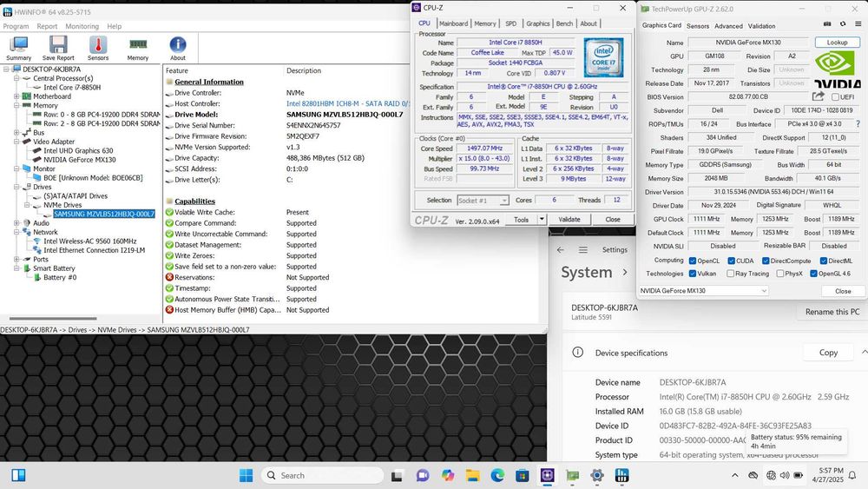The height and width of the screenshot is (489, 868).
Task: Open the HWiNFO Summary view
Action: pos(18,47)
